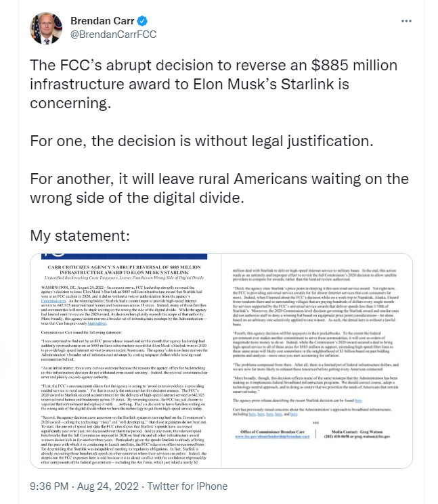438x504 pixels.
Task: Click the 'here' link after the Starlink decision press release sentence
Action: (358, 400)
